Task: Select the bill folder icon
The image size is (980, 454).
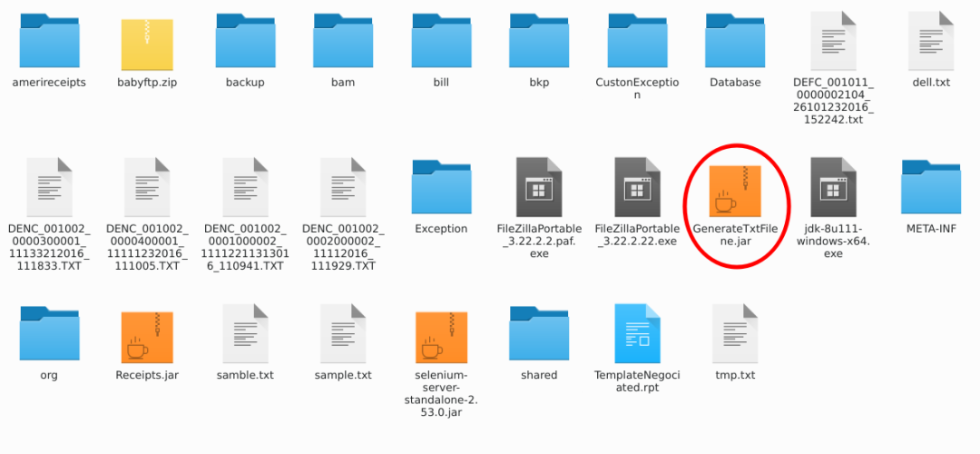Action: tap(441, 40)
